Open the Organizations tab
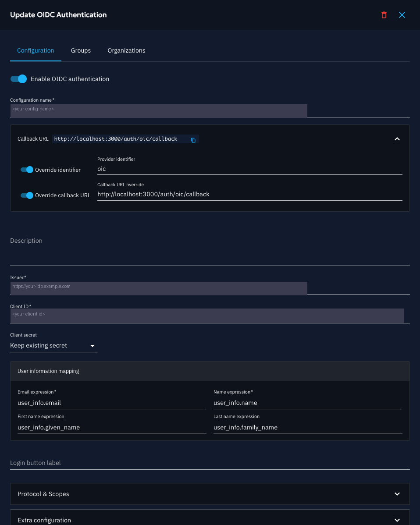 coord(126,50)
